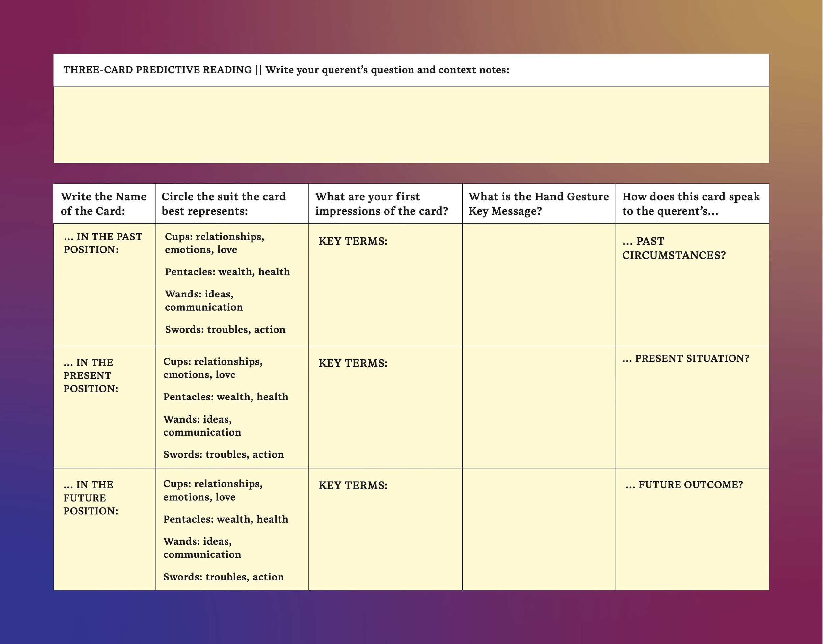Click the 'THREE-CARD PREDICTIVE READING' header text
This screenshot has width=823, height=644.
tap(157, 70)
